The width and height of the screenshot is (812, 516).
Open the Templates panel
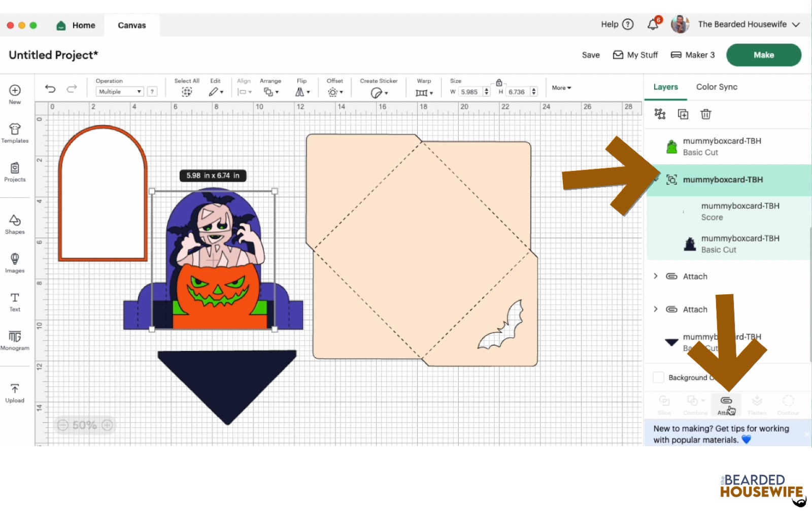pos(15,133)
